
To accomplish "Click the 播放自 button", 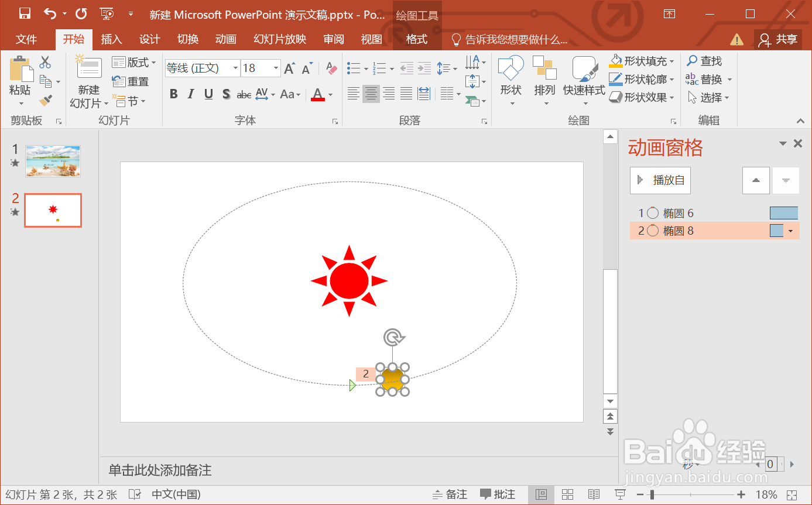I will point(660,180).
